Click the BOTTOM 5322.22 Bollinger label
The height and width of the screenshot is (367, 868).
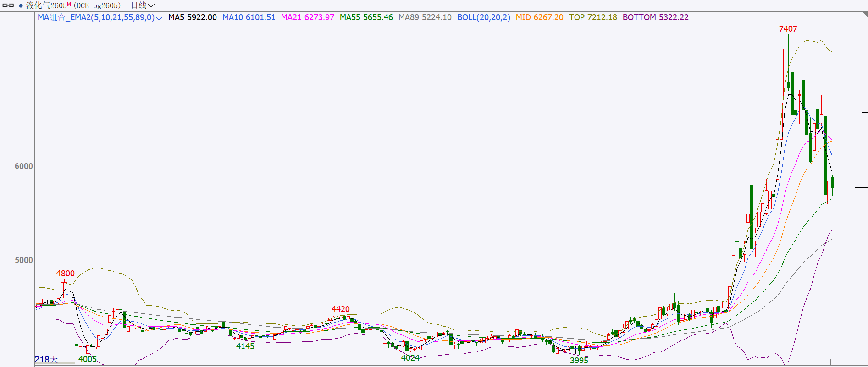[655, 17]
